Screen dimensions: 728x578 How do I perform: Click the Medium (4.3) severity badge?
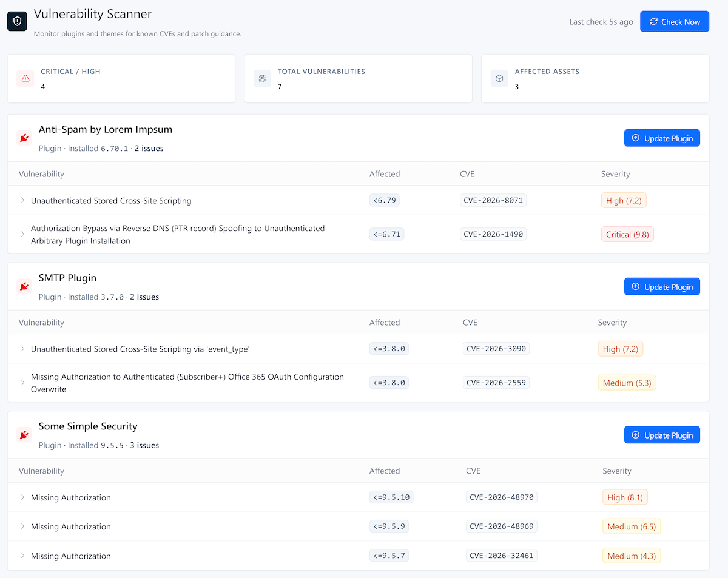click(x=632, y=556)
